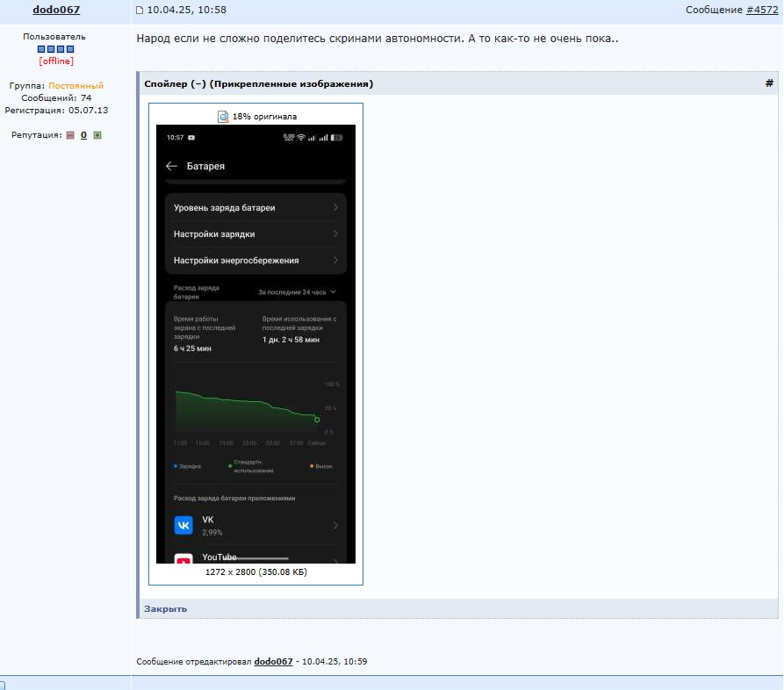Click the Регистрация: 05.07.13 text
784x690 pixels.
[x=56, y=110]
